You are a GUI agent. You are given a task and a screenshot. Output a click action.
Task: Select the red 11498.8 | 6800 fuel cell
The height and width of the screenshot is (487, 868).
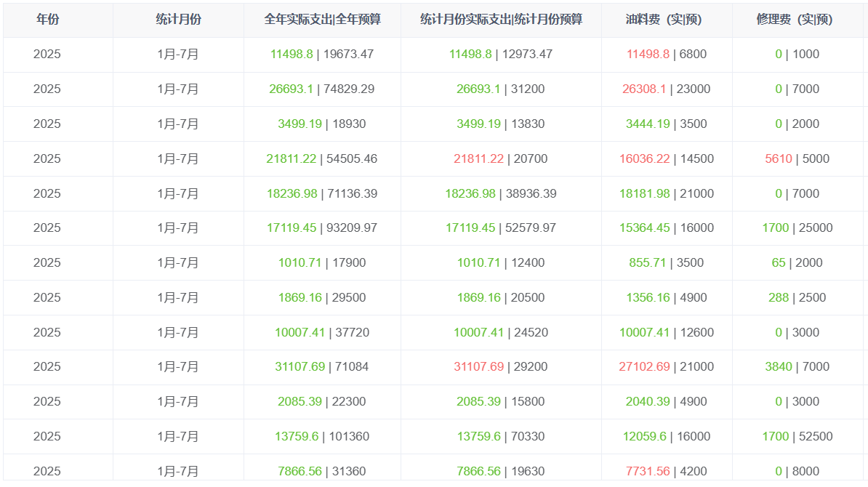tap(667, 55)
